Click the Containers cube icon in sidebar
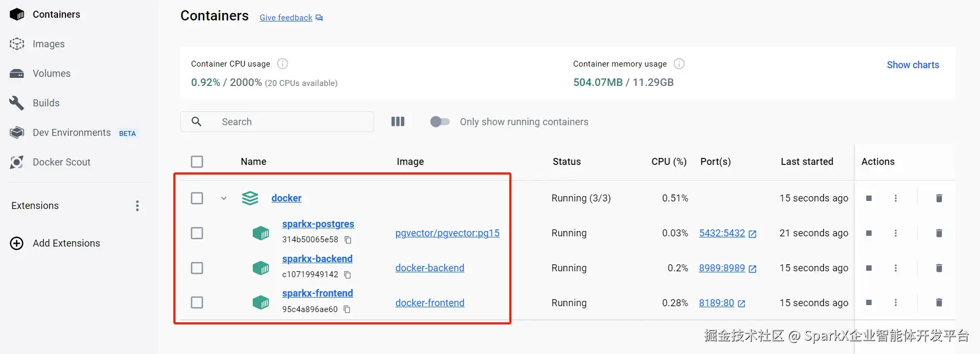Image resolution: width=980 pixels, height=354 pixels. 17,15
